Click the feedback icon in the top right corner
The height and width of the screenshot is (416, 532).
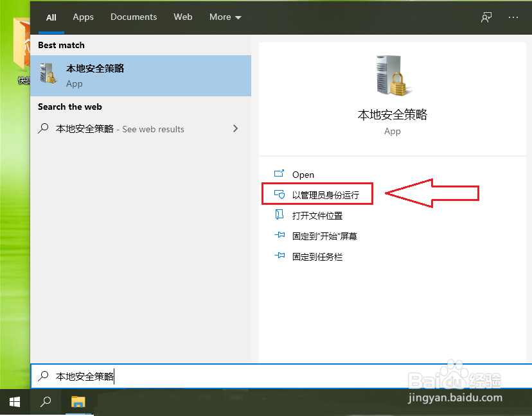486,17
